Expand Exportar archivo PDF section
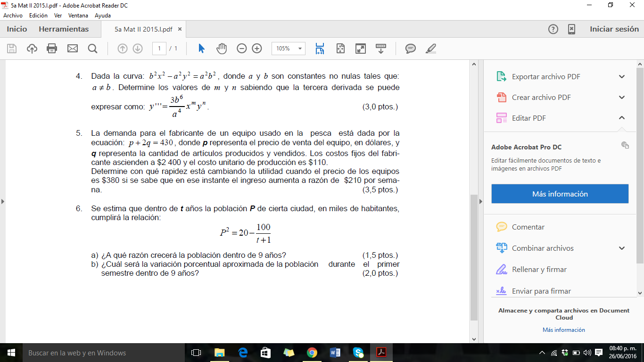Screen dimensions: 644x362 (x=622, y=77)
